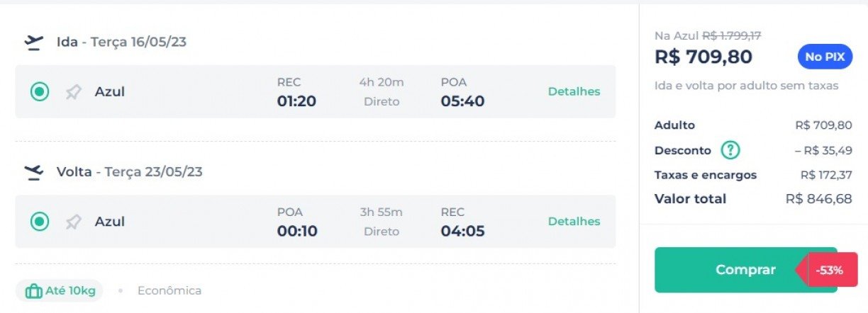
Task: Click the No PIX badge
Action: 824,57
